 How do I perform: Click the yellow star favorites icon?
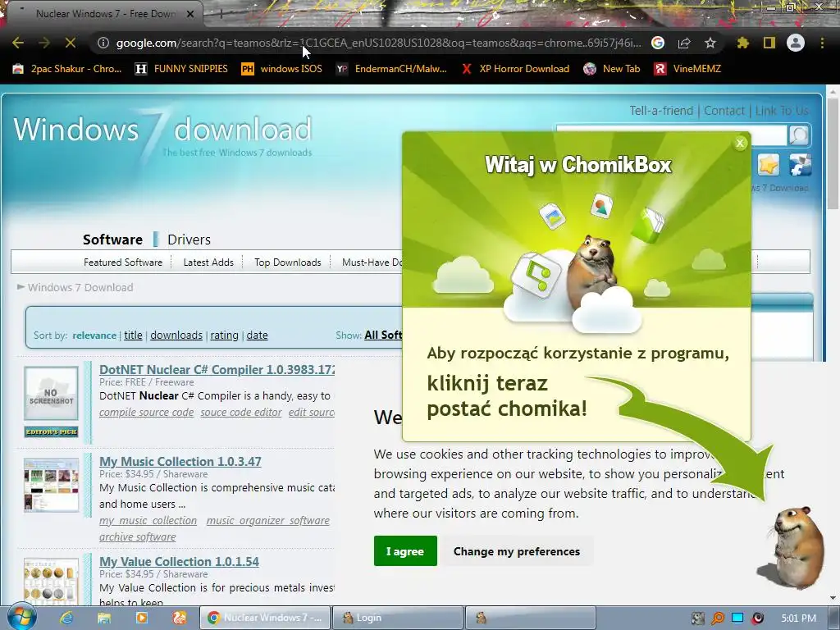tap(768, 164)
